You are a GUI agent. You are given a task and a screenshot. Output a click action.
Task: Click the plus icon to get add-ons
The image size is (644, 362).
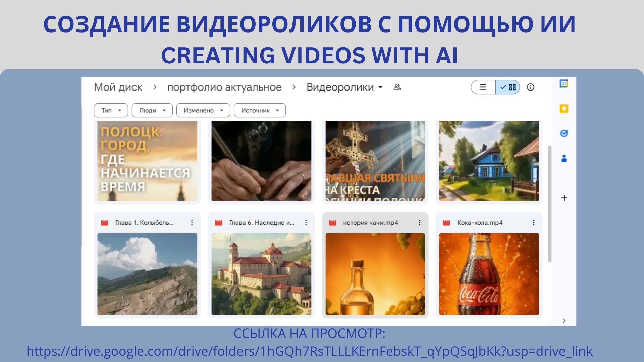tap(564, 198)
